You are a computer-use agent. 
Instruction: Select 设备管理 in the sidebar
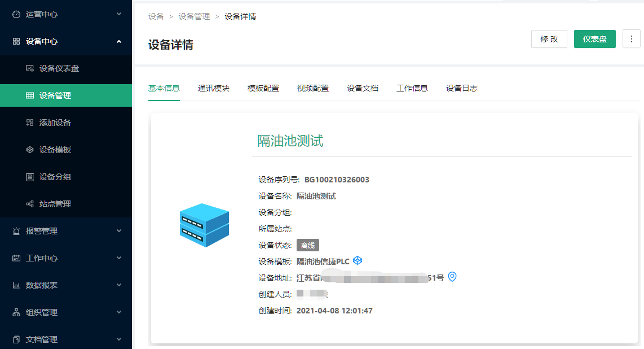click(55, 95)
